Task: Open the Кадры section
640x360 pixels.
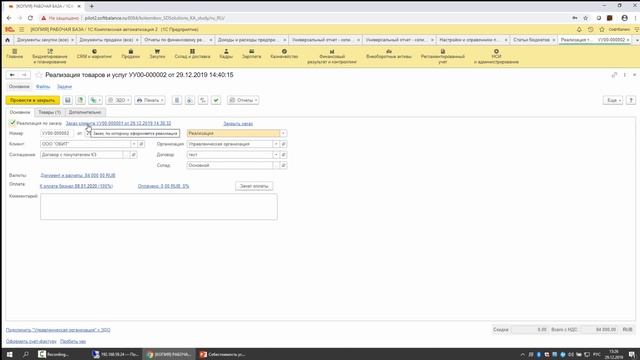Action: pos(226,54)
